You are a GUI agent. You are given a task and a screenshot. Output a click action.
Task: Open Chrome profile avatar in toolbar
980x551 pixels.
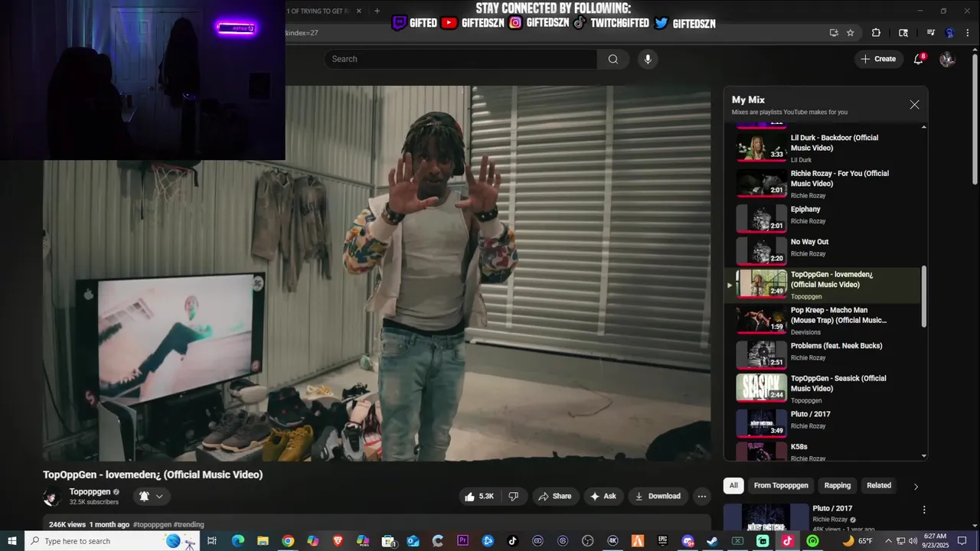tap(949, 33)
